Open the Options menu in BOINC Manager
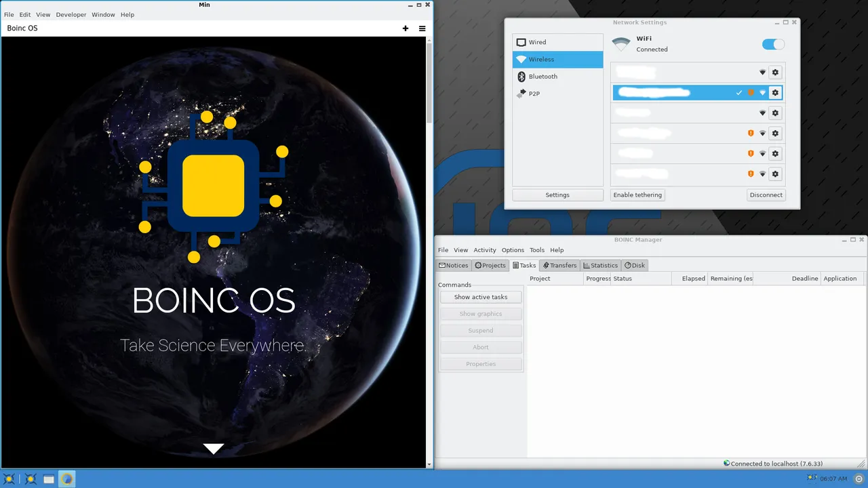868x488 pixels. tap(513, 250)
